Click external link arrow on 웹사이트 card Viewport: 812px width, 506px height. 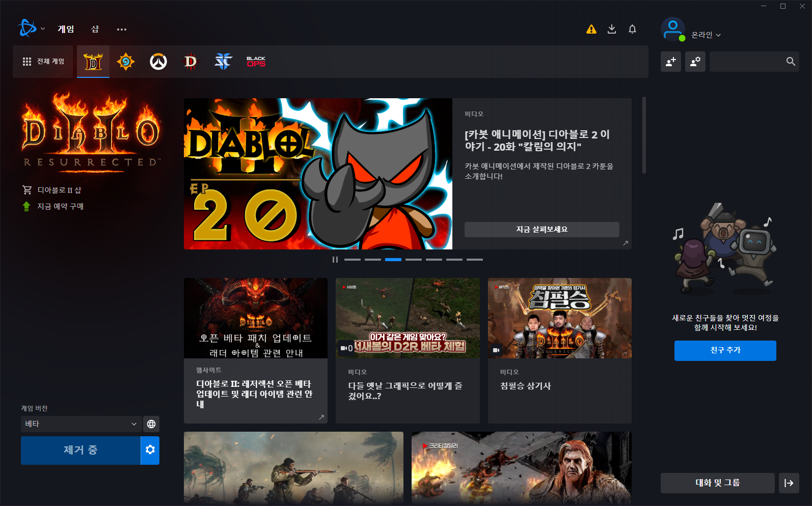(321, 417)
